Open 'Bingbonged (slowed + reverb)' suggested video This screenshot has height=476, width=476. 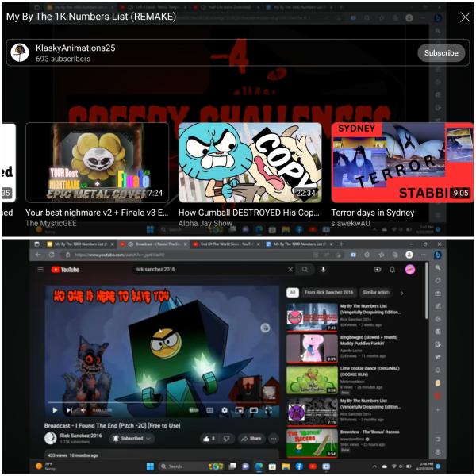pyautogui.click(x=312, y=348)
